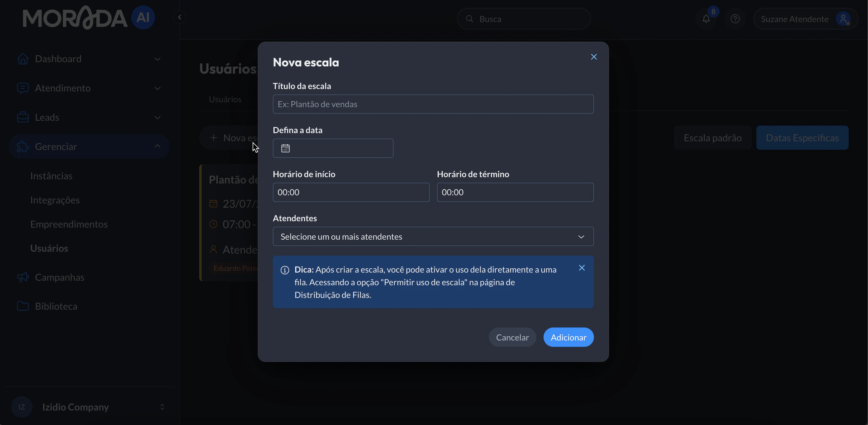The width and height of the screenshot is (868, 425).
Task: Switch to Escala padrão tab
Action: [x=712, y=138]
